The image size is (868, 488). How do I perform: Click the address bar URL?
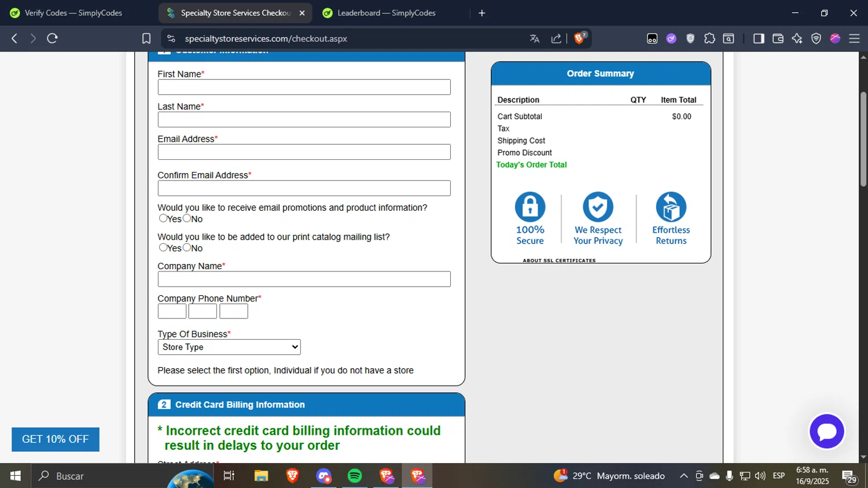point(266,38)
